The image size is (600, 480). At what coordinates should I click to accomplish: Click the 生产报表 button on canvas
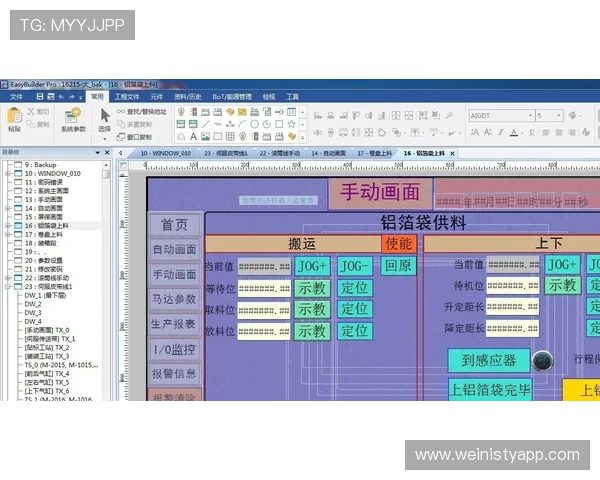(x=174, y=324)
